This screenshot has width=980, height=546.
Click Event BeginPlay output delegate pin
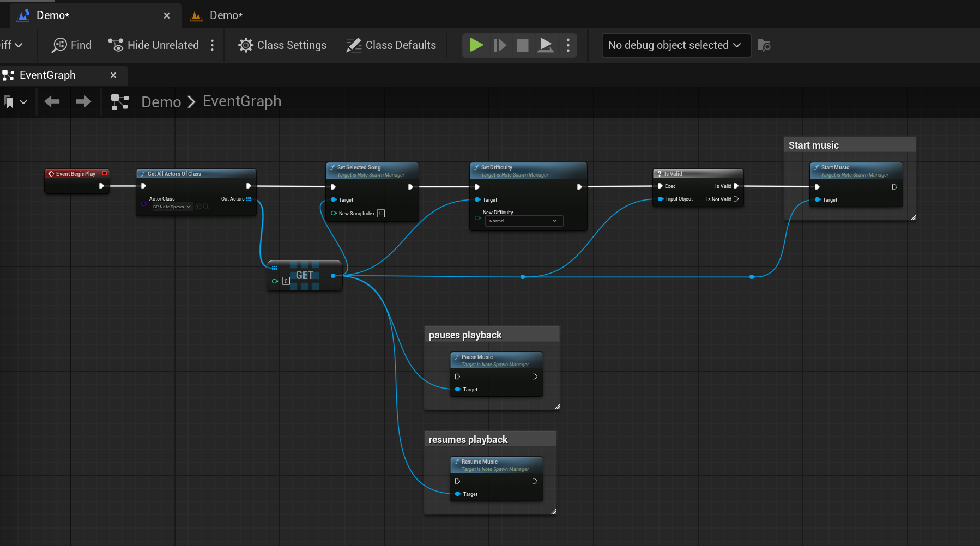[104, 173]
